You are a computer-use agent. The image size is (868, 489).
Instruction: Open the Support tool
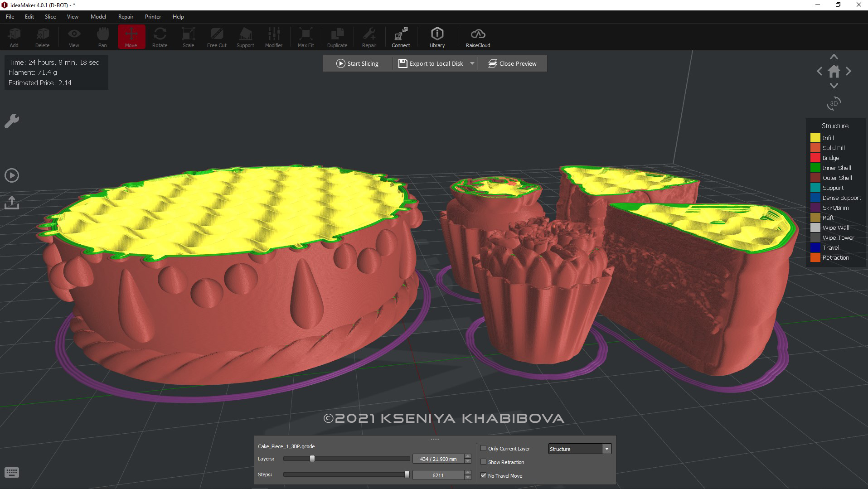pyautogui.click(x=245, y=36)
